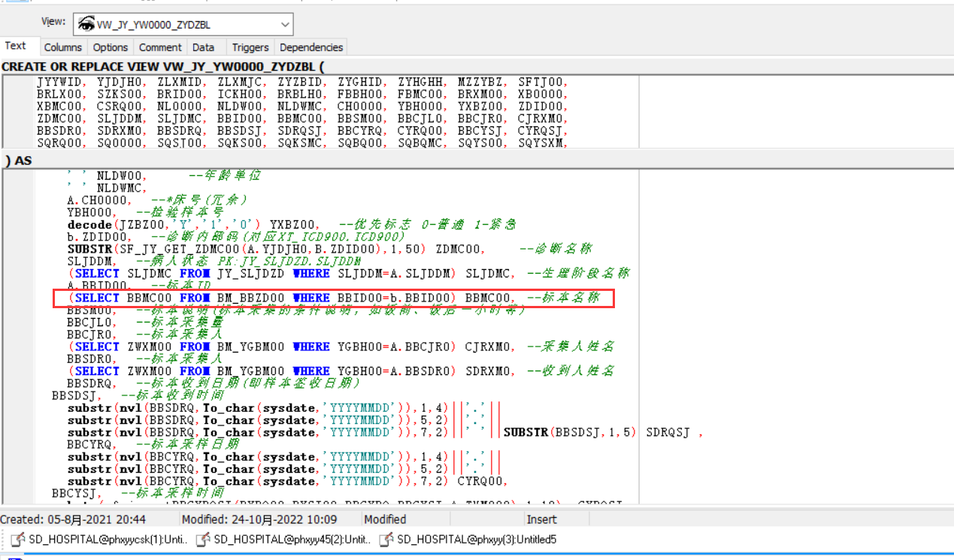The image size is (954, 560).
Task: Click the SD_HOSPITAL@phxyy45 window icon
Action: pyautogui.click(x=202, y=540)
